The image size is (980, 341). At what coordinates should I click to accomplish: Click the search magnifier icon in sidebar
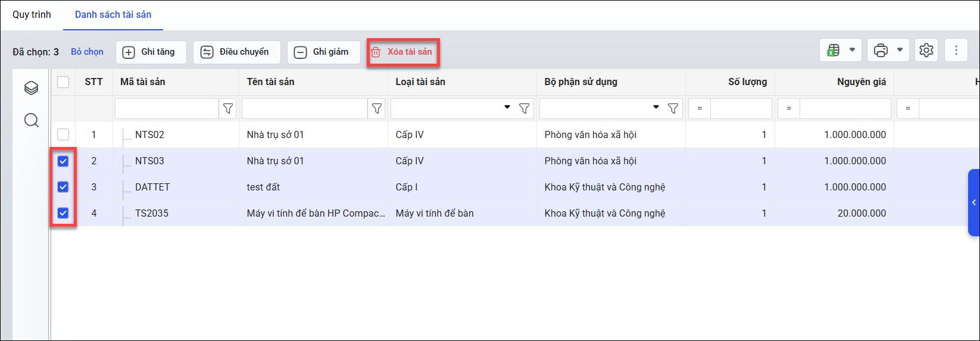(x=32, y=121)
